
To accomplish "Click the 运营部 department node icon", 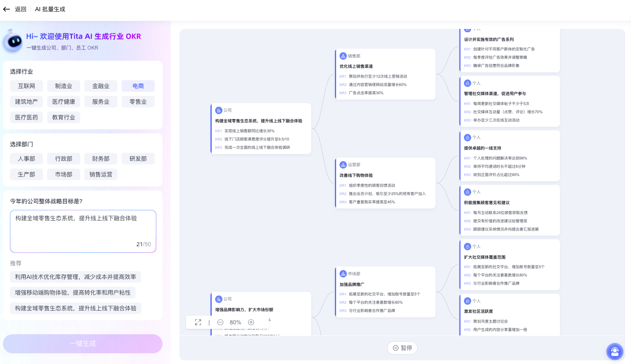I will tap(343, 165).
